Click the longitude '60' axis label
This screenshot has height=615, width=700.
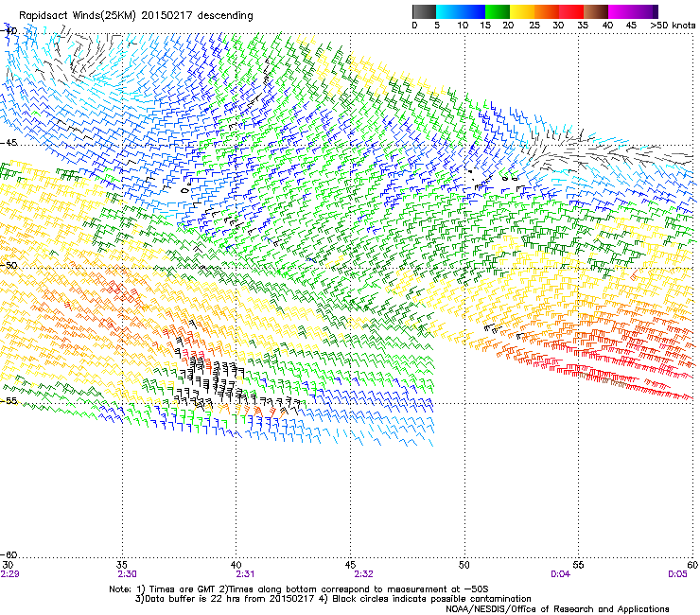692,565
